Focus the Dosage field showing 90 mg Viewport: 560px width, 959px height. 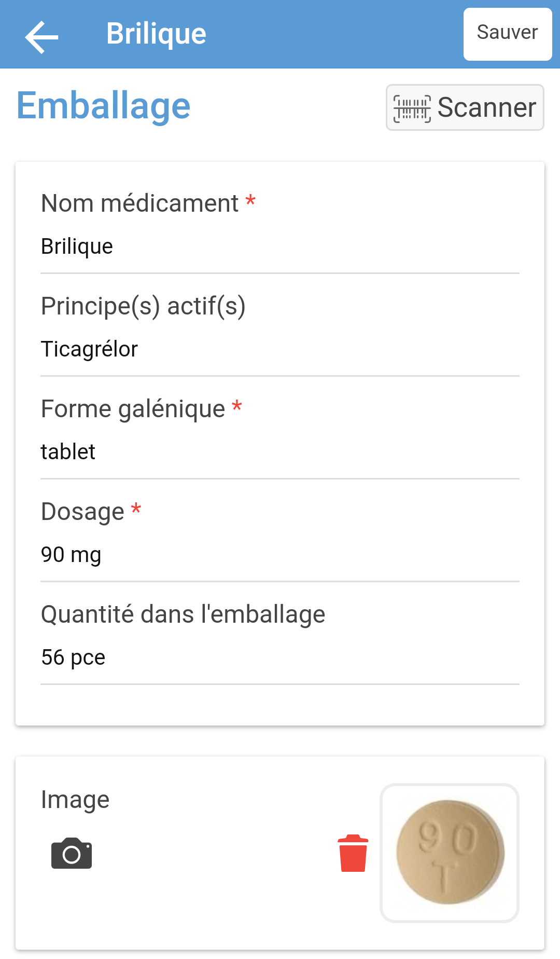280,555
